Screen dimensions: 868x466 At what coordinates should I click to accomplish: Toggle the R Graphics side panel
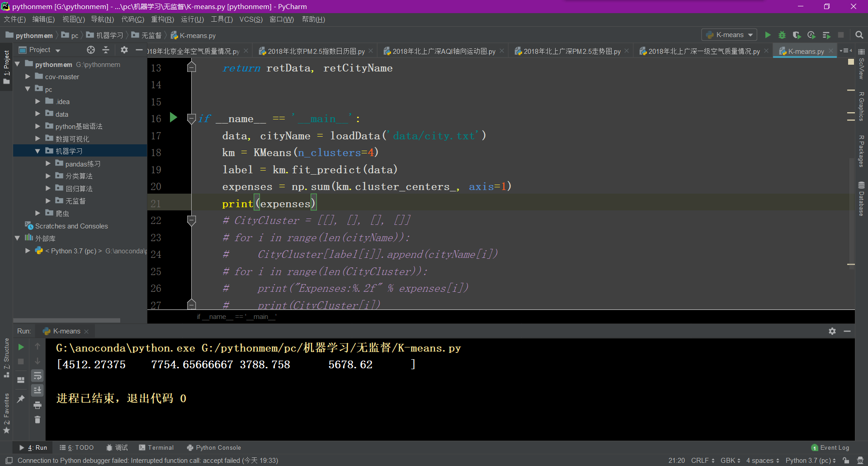[x=861, y=107]
